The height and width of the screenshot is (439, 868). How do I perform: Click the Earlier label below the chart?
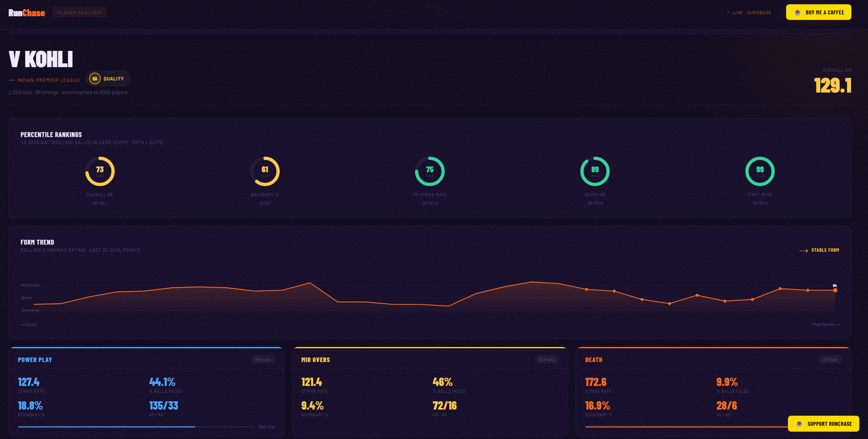click(x=29, y=324)
